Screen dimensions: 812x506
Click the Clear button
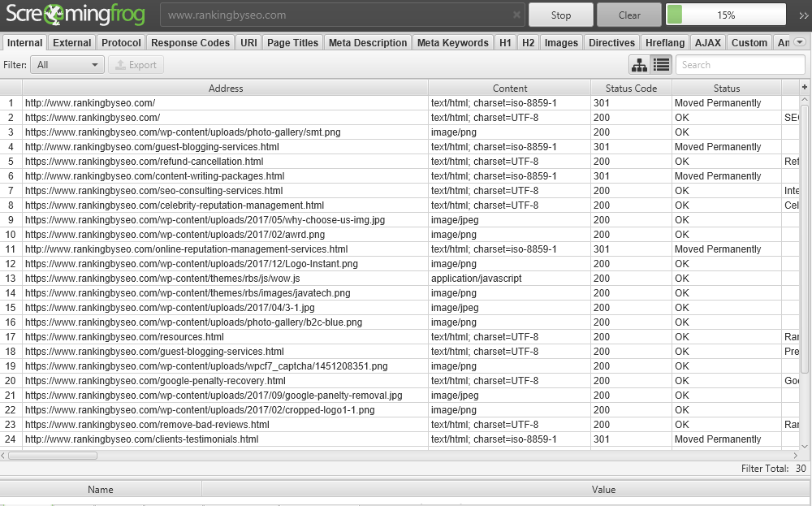(x=629, y=15)
